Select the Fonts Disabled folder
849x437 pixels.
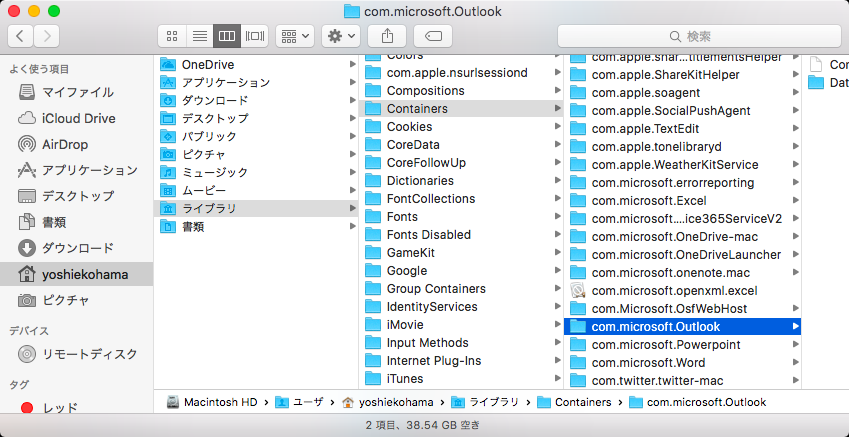coord(461,234)
